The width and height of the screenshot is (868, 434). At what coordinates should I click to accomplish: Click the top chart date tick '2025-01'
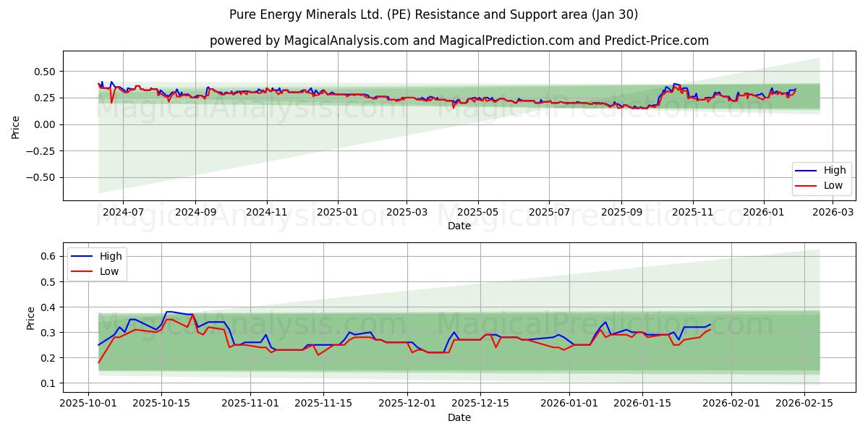(x=338, y=213)
